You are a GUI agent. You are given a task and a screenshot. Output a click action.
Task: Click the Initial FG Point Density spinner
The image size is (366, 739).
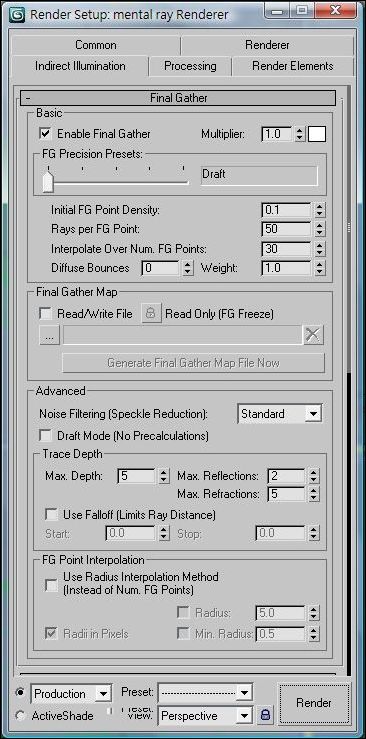click(319, 210)
